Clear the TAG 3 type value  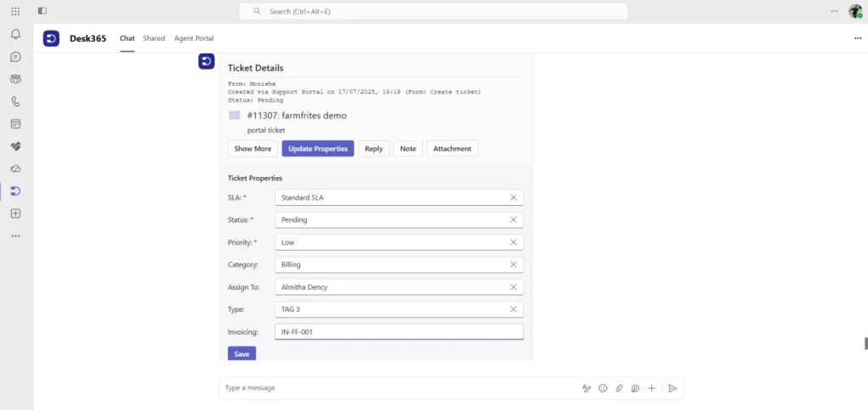pos(513,309)
